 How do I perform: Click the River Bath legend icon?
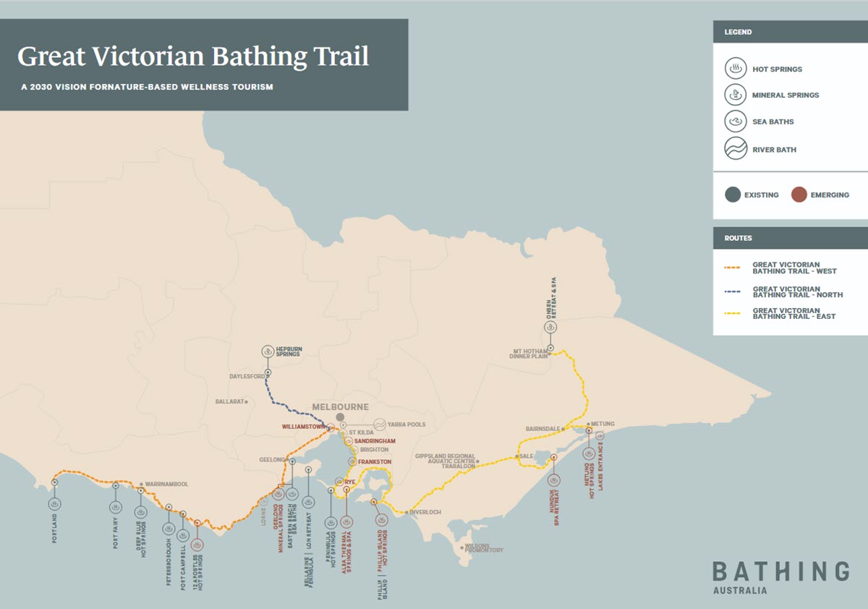[736, 149]
